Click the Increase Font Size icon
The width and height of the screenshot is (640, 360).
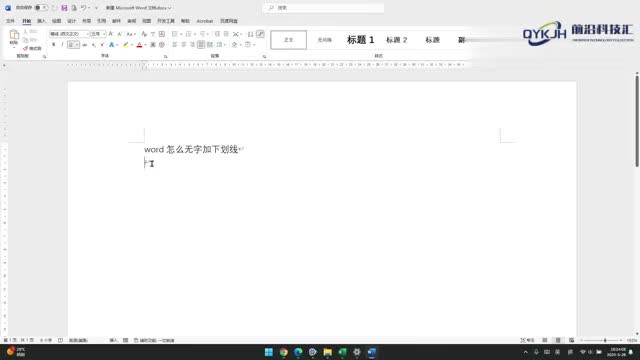pyautogui.click(x=111, y=34)
